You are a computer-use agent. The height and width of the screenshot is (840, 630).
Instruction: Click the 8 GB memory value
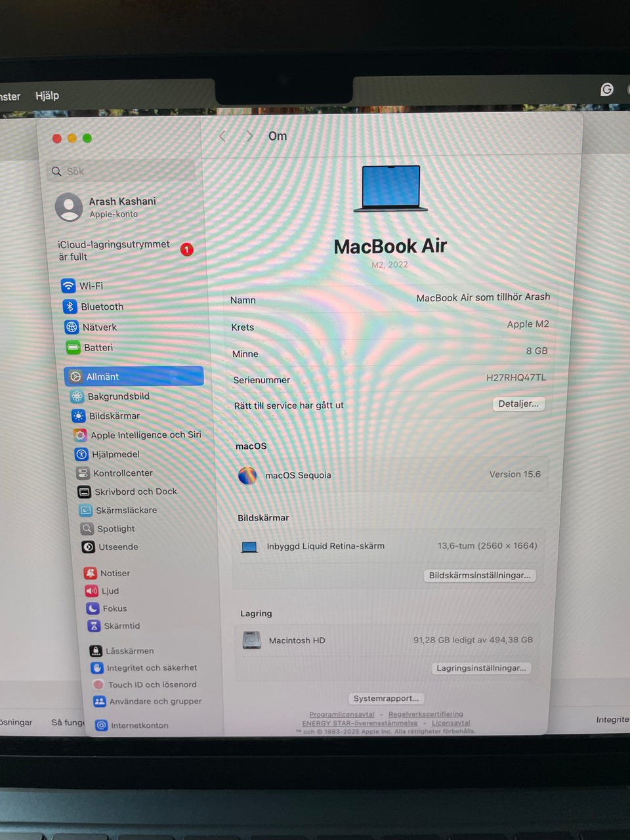point(537,351)
